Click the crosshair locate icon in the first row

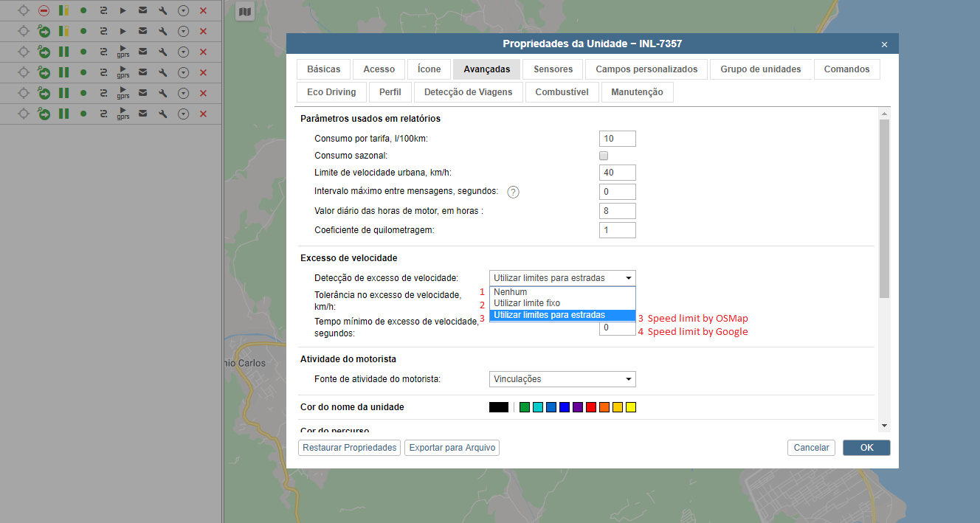(x=24, y=11)
